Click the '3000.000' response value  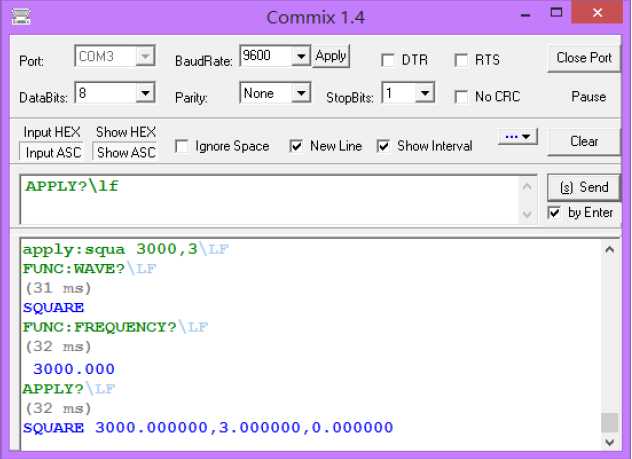[x=74, y=369]
